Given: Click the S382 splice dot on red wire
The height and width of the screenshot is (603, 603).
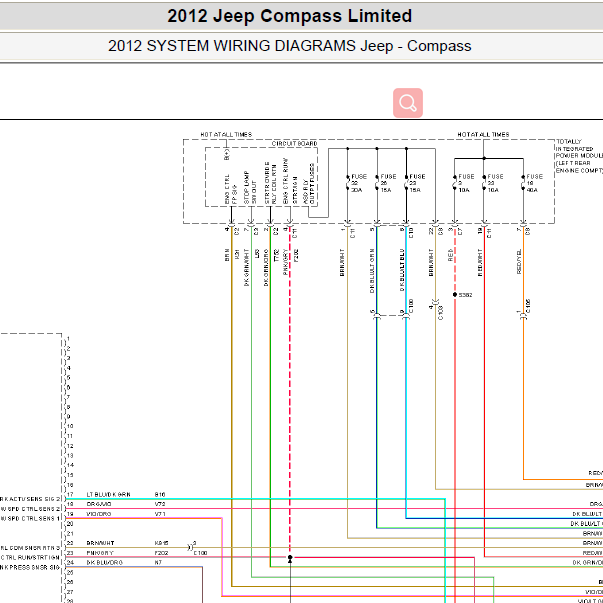Looking at the screenshot, I should pos(455,295).
